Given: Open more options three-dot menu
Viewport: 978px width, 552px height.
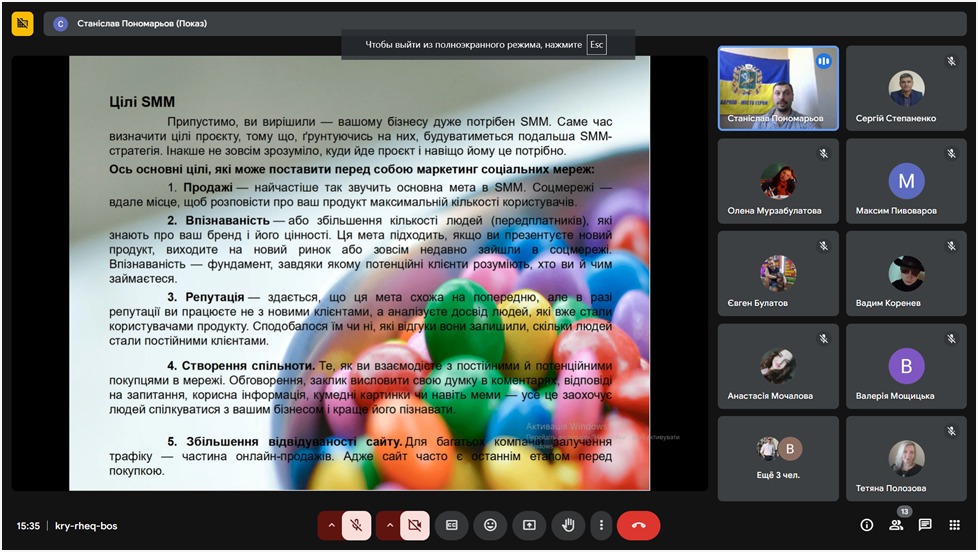Looking at the screenshot, I should click(x=601, y=525).
